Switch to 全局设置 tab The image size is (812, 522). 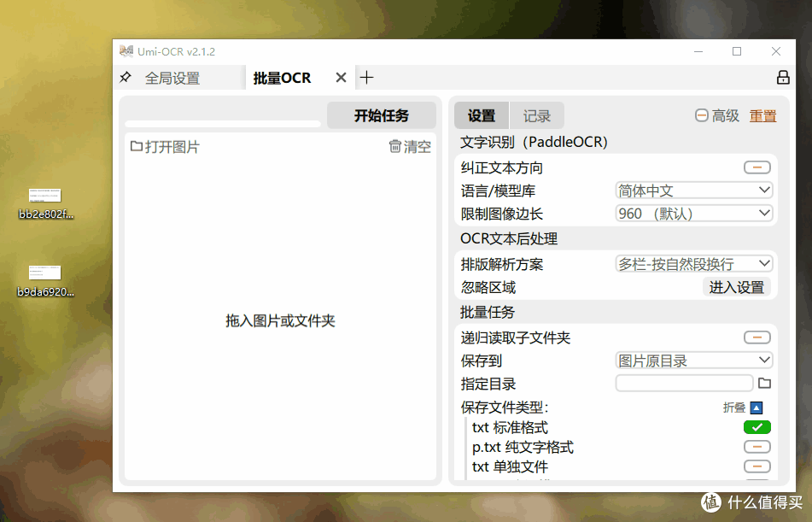(x=172, y=78)
